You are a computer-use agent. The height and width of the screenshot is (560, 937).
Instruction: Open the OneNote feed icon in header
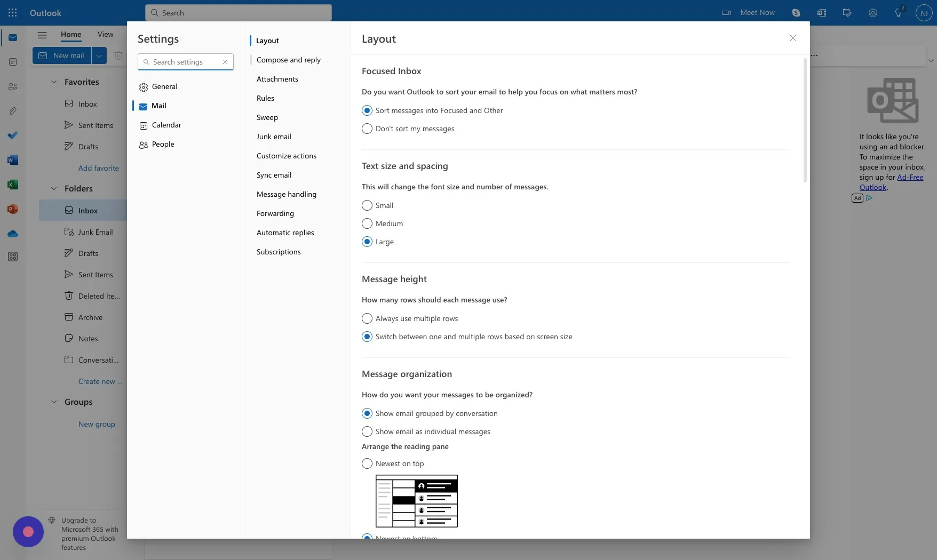(822, 12)
